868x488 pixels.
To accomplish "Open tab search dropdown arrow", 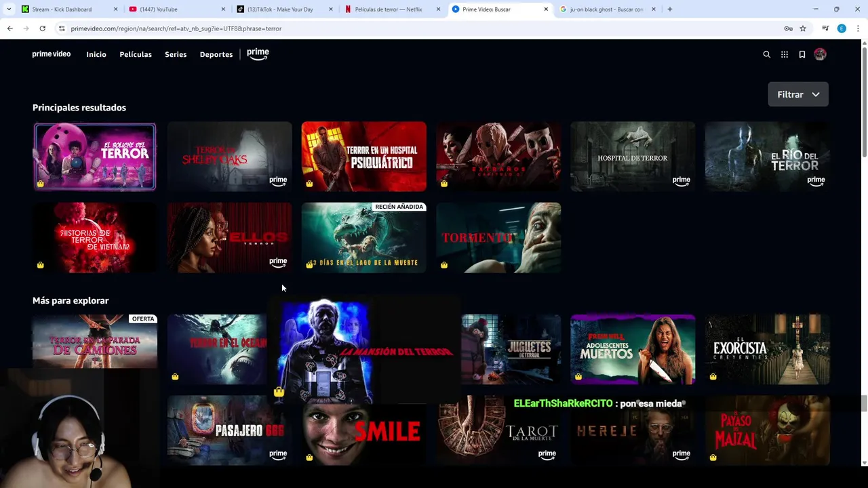I will (9, 9).
